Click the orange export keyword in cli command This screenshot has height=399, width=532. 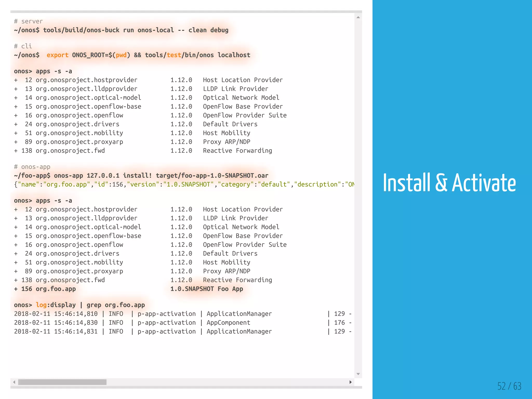[57, 55]
